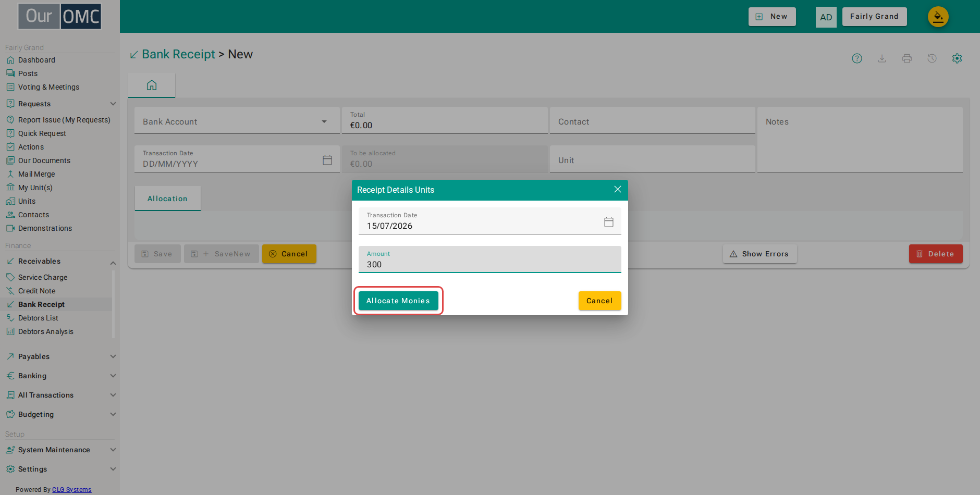Open Debtors List under Receivables

point(38,318)
